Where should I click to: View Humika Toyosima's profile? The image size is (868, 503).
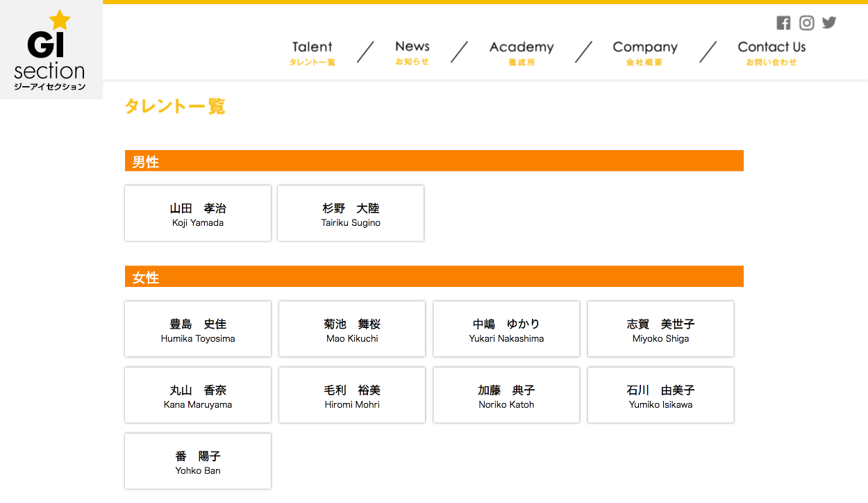(x=198, y=329)
